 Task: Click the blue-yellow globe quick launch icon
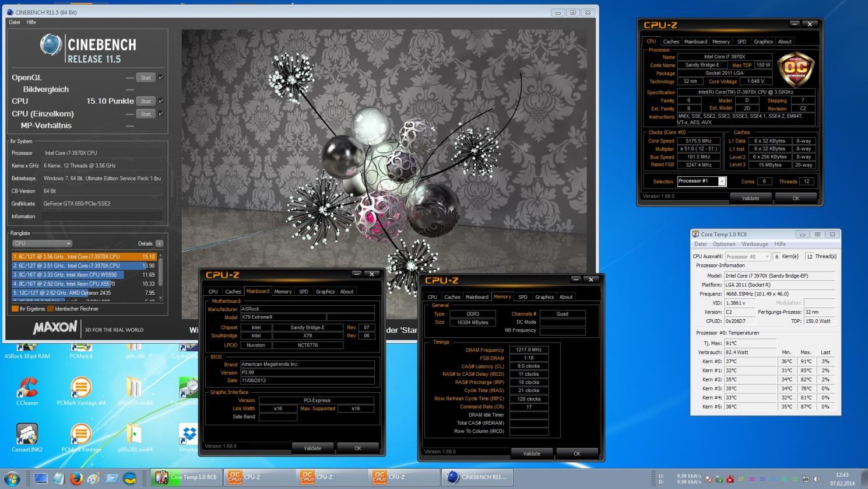click(x=129, y=478)
